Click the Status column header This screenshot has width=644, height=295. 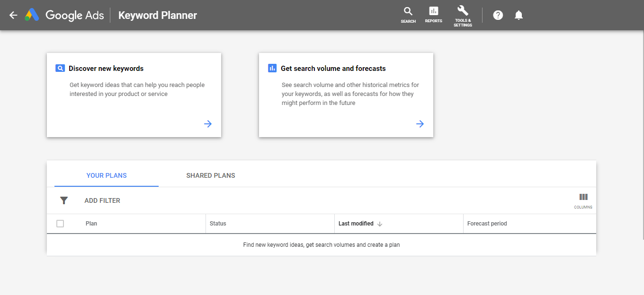click(x=218, y=224)
